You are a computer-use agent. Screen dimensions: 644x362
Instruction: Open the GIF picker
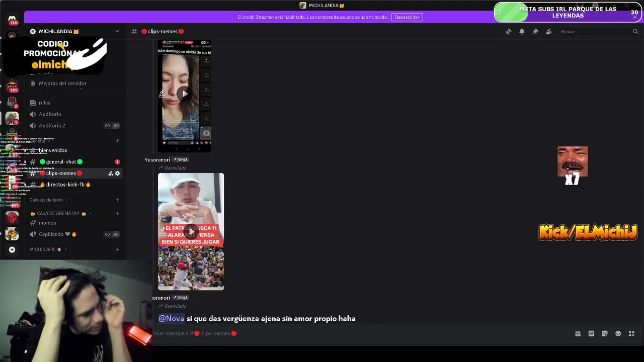pos(591,333)
